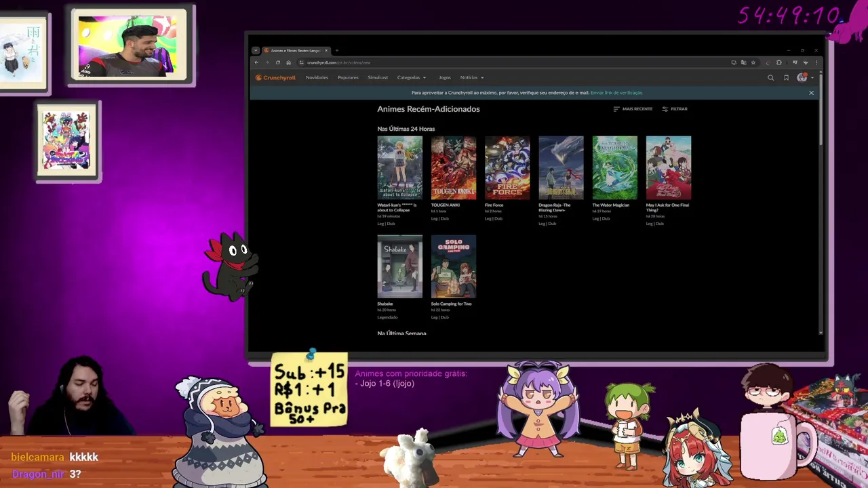Open the Dragon Raja poster
The width and height of the screenshot is (868, 488).
[x=561, y=168]
